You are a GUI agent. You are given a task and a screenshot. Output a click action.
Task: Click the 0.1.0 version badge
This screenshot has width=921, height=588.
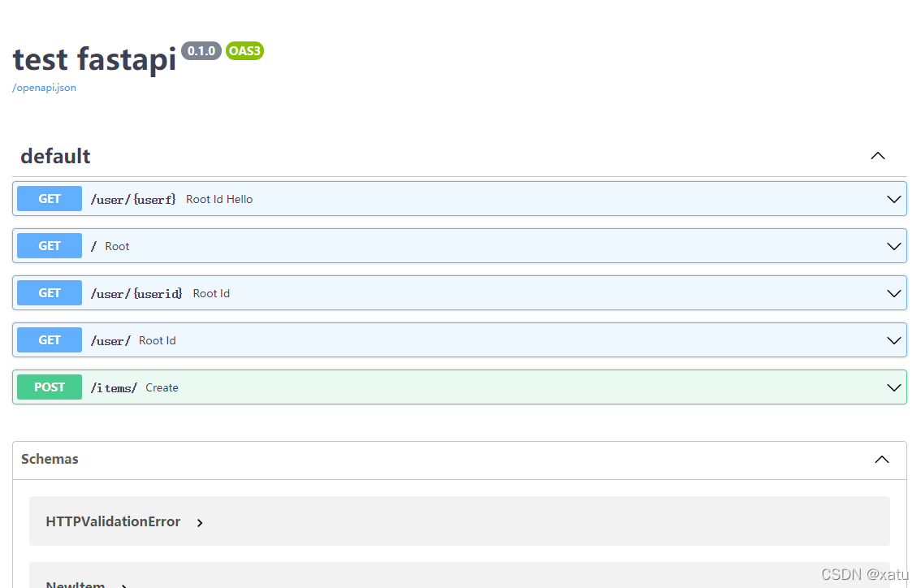pyautogui.click(x=201, y=51)
